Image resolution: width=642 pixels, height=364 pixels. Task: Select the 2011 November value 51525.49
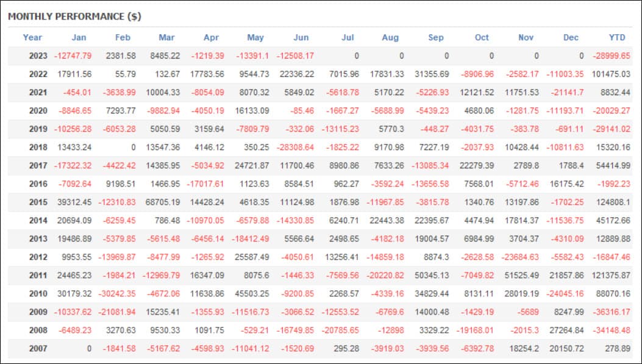pos(522,276)
